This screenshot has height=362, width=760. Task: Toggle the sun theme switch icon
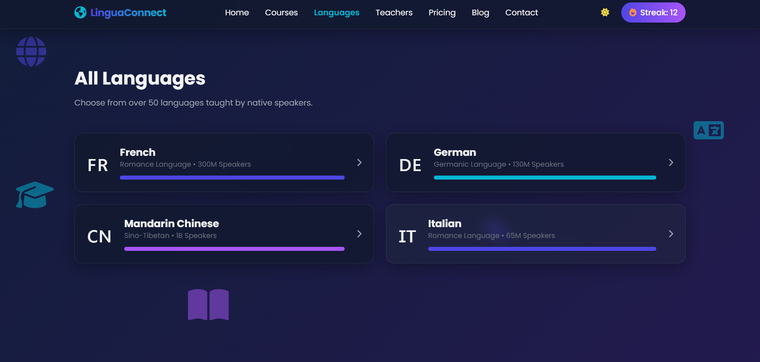[x=605, y=13]
